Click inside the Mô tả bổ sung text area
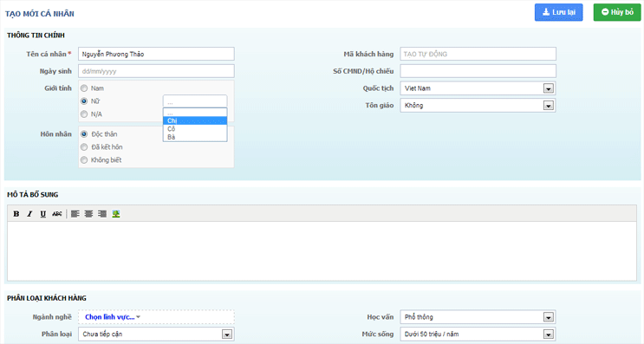The width and height of the screenshot is (644, 344). (322, 250)
